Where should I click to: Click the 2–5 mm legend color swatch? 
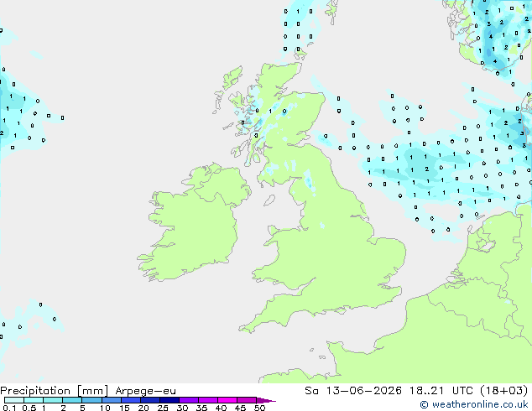[72, 400]
